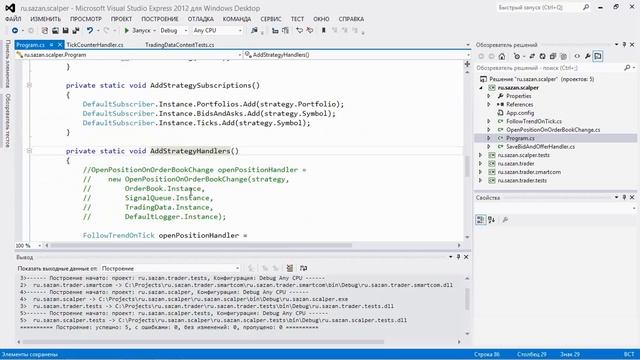
Task: Collapse the AddStrategyHandlers method outline
Action: click(x=29, y=151)
